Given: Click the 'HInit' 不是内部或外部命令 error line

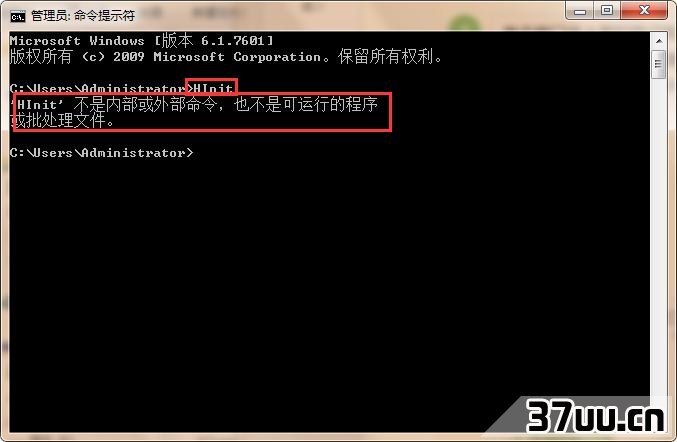Looking at the screenshot, I should pyautogui.click(x=195, y=104).
